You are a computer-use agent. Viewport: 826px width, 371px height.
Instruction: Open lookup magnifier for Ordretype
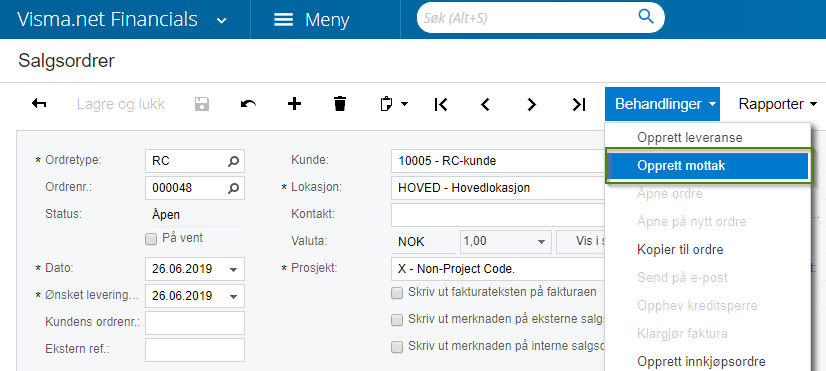click(233, 161)
